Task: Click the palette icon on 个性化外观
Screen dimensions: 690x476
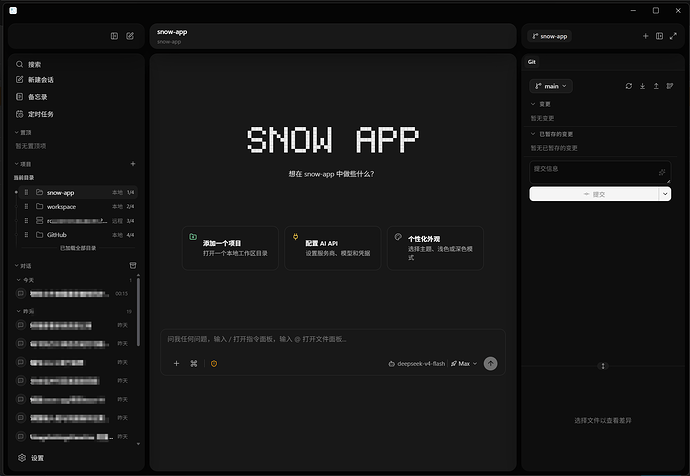Action: pos(398,237)
